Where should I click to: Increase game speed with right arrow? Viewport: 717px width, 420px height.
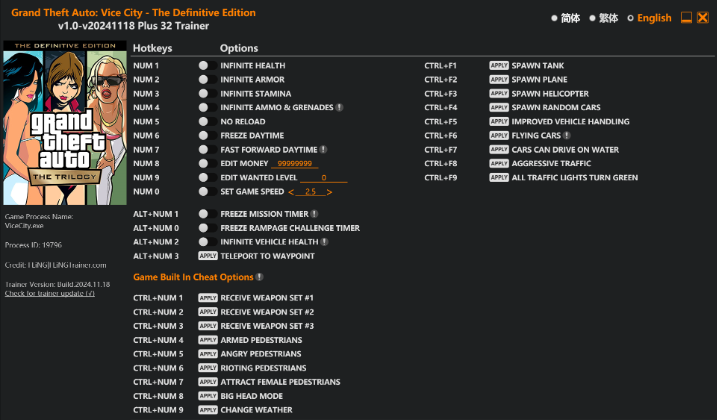point(329,192)
